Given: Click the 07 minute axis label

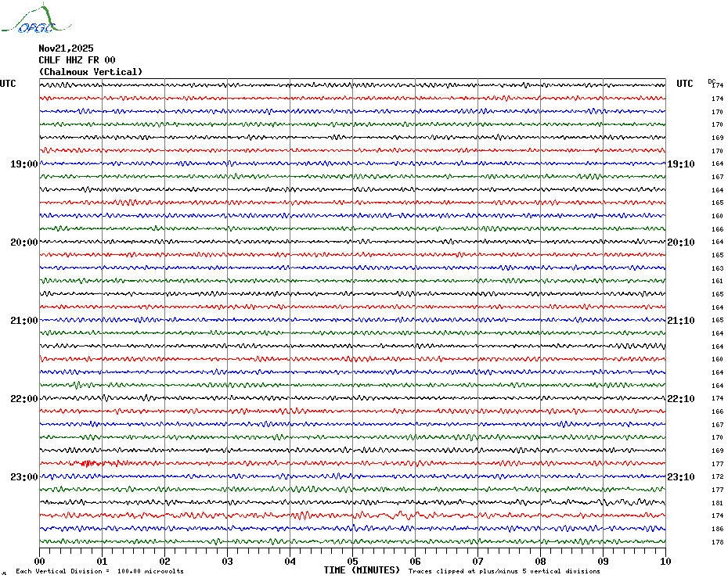Looking at the screenshot, I should pos(478,561).
